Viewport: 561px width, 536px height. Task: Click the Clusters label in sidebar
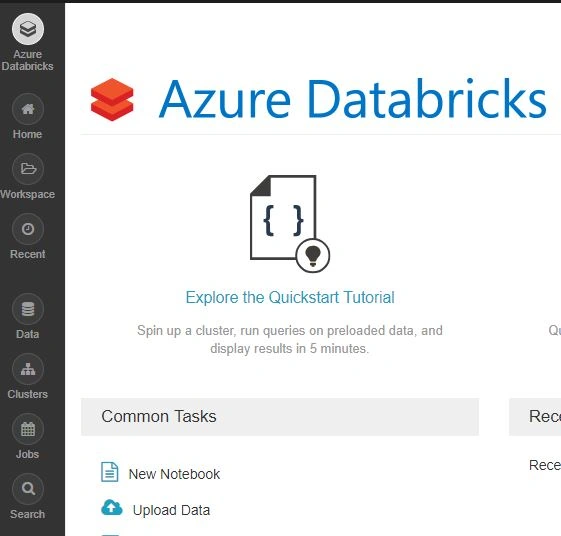[28, 394]
